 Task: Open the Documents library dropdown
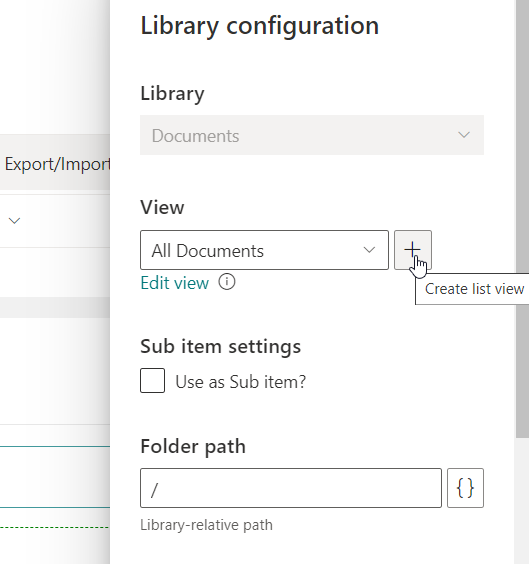click(x=312, y=135)
